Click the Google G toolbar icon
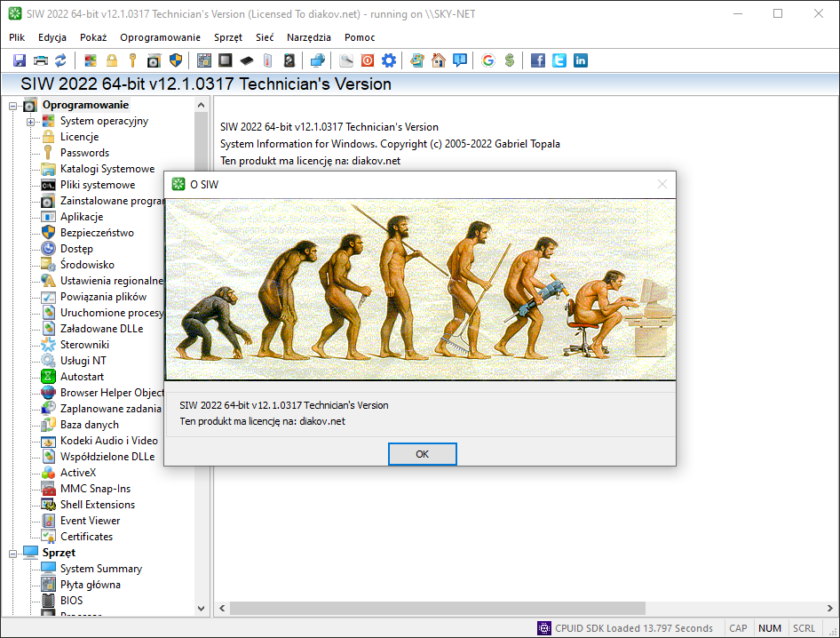The image size is (840, 638). tap(488, 60)
